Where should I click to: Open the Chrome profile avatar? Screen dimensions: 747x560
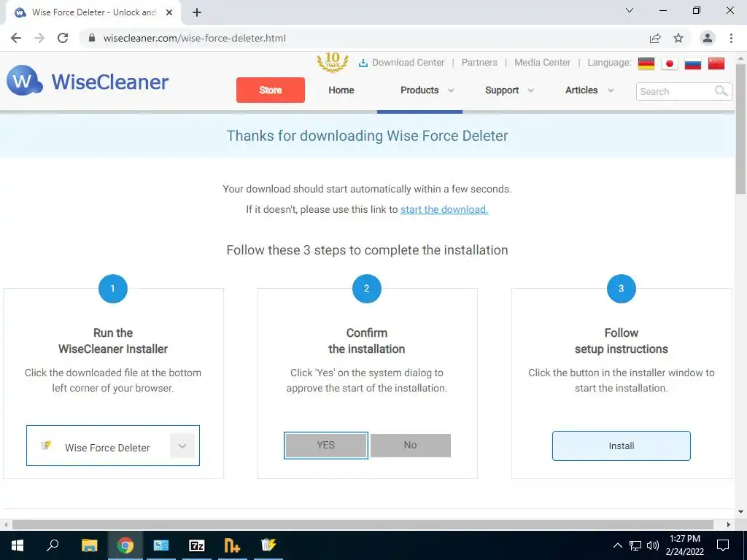click(708, 38)
